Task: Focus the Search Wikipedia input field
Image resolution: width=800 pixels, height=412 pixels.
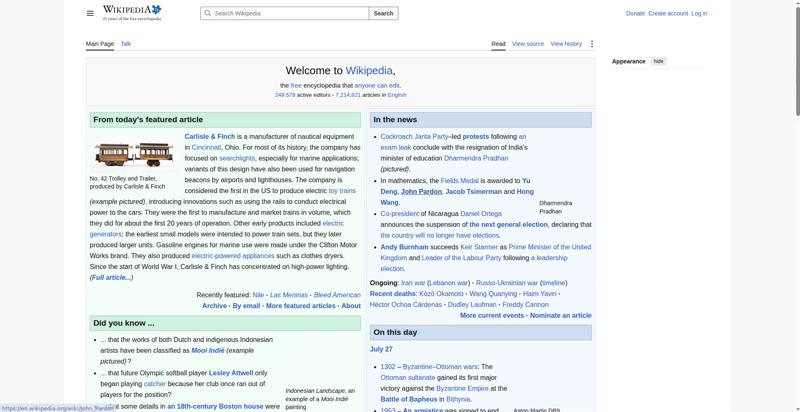Action: coord(285,13)
